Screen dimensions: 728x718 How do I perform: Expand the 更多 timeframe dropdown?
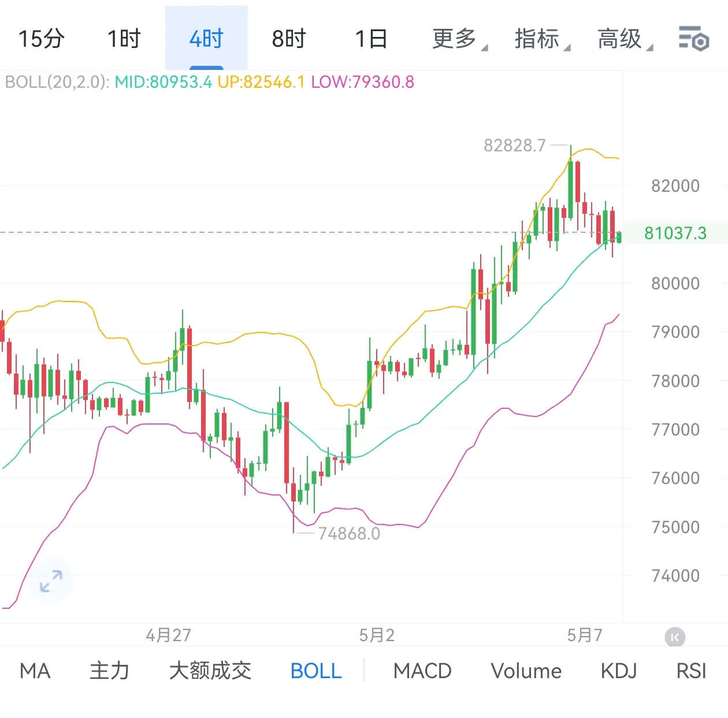(459, 39)
